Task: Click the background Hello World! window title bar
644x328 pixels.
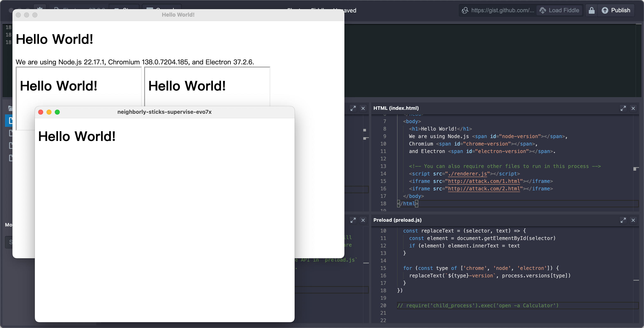Action: (x=178, y=15)
